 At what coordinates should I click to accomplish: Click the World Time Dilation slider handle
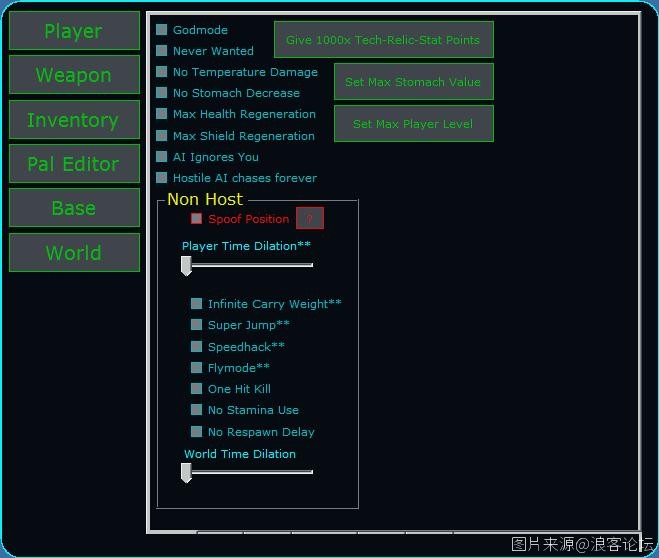[186, 473]
